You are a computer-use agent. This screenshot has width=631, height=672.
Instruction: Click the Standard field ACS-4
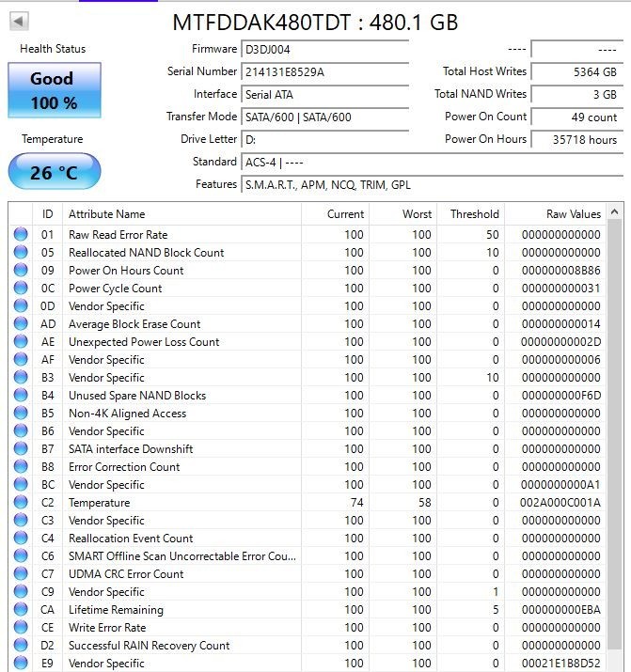point(432,163)
